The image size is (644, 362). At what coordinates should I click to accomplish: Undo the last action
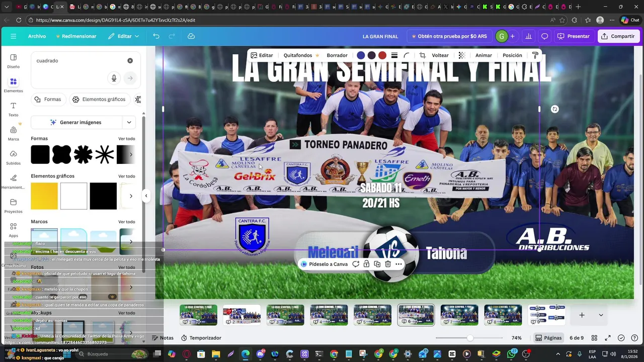tap(156, 36)
